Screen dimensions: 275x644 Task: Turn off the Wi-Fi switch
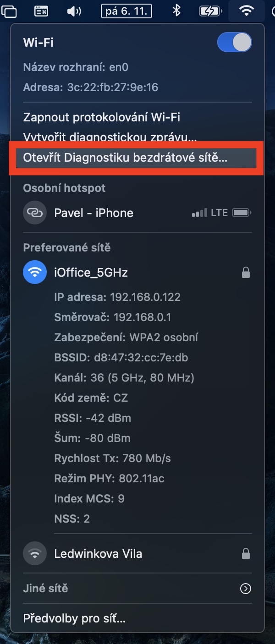click(234, 43)
